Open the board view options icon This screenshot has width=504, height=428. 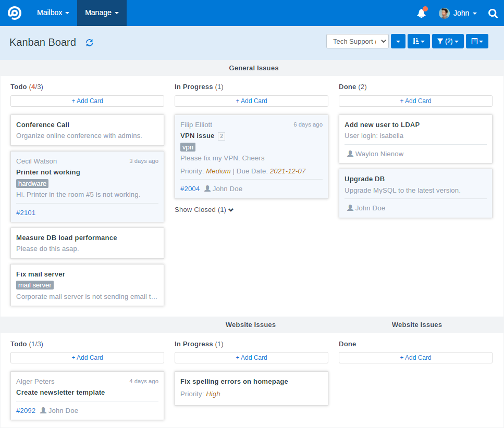tap(476, 41)
